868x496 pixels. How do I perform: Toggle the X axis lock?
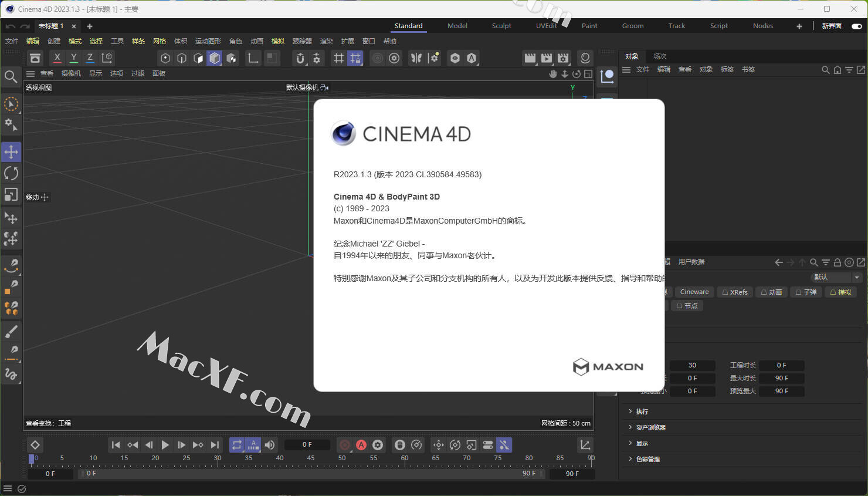(x=57, y=58)
